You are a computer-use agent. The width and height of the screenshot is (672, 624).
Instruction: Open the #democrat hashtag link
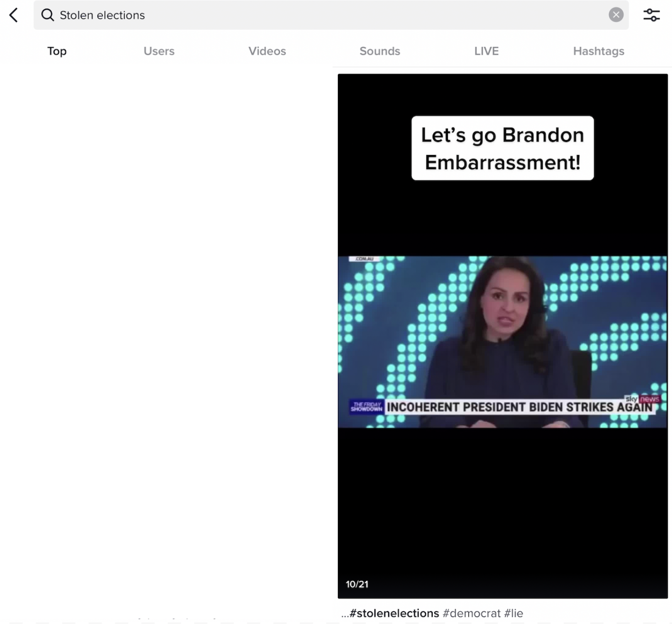(x=472, y=613)
